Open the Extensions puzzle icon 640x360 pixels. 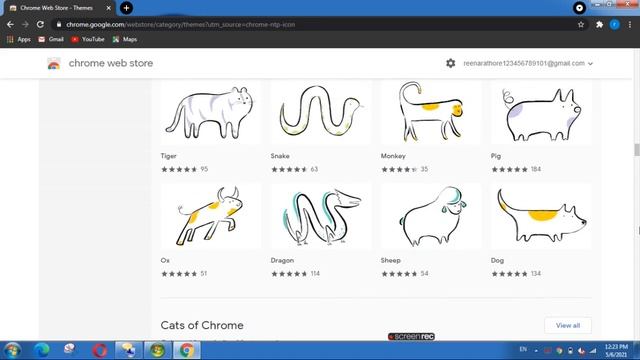(599, 24)
